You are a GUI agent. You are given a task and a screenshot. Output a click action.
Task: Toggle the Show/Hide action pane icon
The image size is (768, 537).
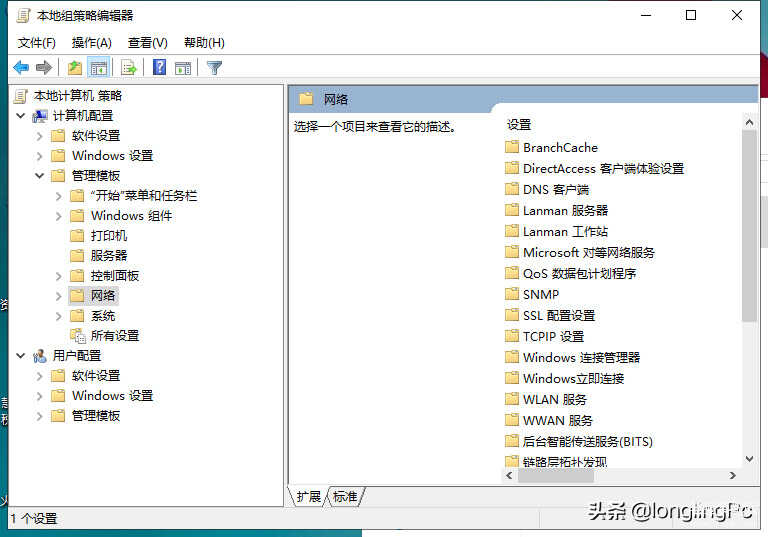click(183, 68)
